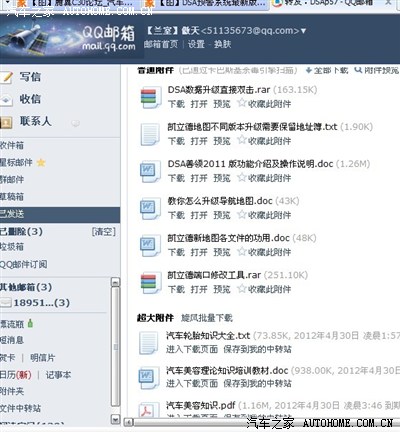400x432 pixels.
Task: Open 设置 settings link in header
Action: click(x=196, y=44)
